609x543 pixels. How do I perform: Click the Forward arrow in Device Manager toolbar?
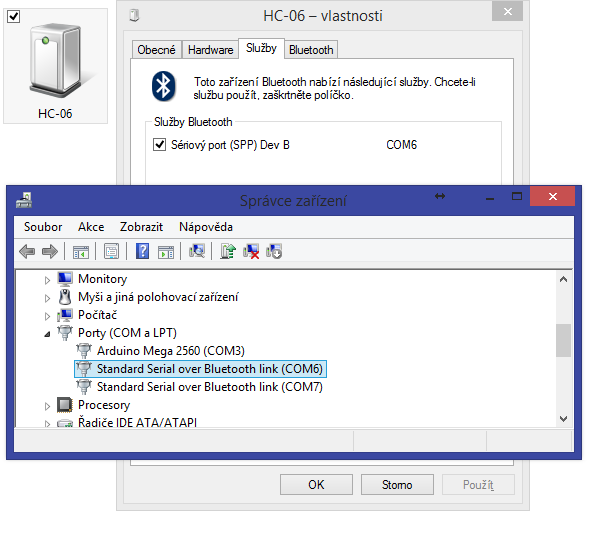coord(50,252)
